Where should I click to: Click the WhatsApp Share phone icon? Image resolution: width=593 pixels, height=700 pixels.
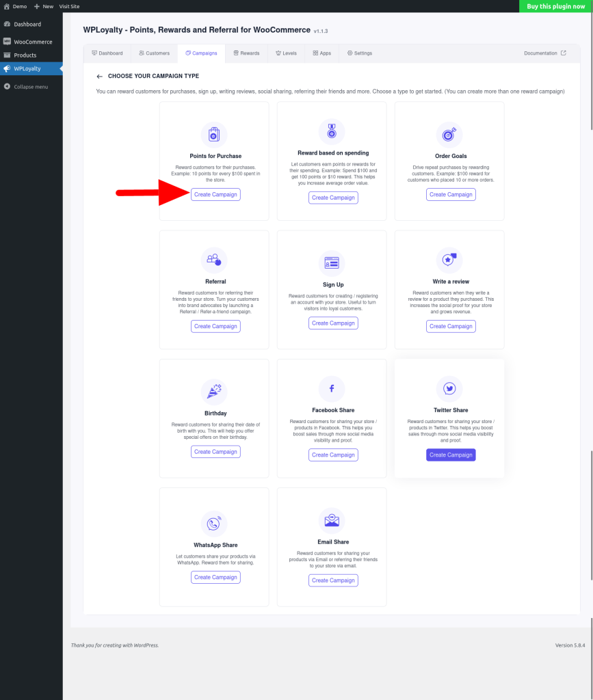coord(214,523)
